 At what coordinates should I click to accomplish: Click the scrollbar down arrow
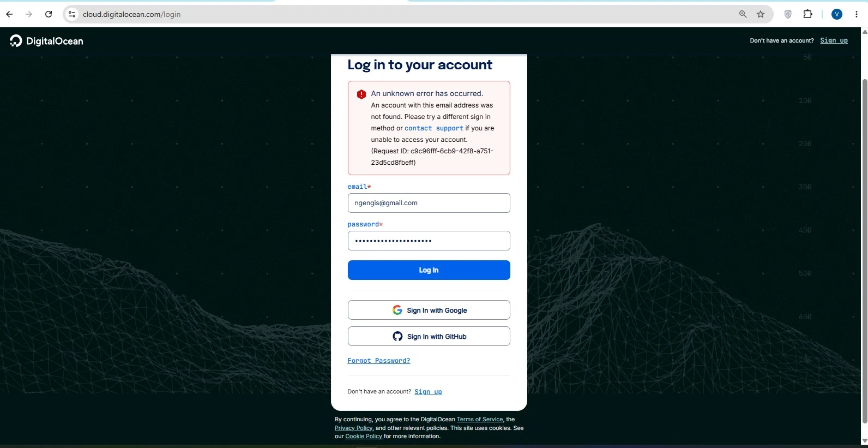864,441
